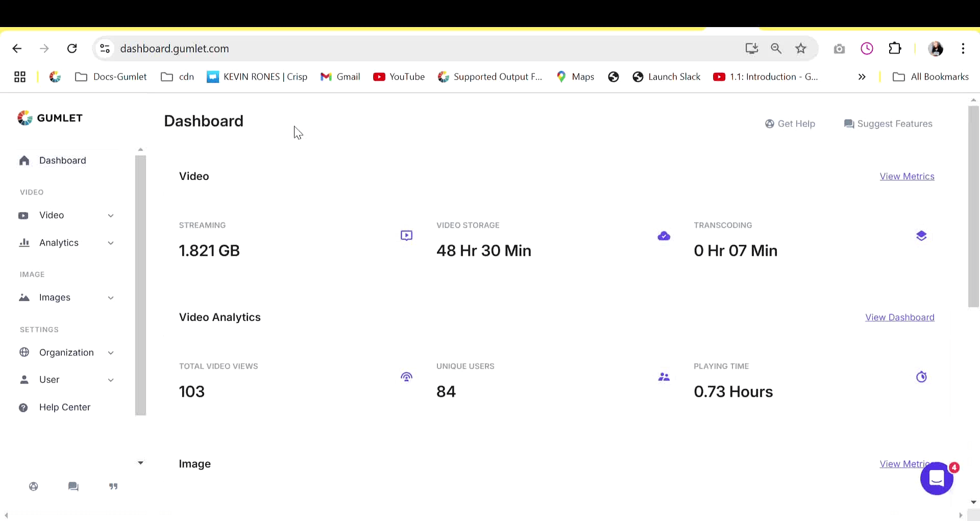This screenshot has height=521, width=980.
Task: Open the KEVIN RONES Crisp bookmark
Action: [257, 77]
